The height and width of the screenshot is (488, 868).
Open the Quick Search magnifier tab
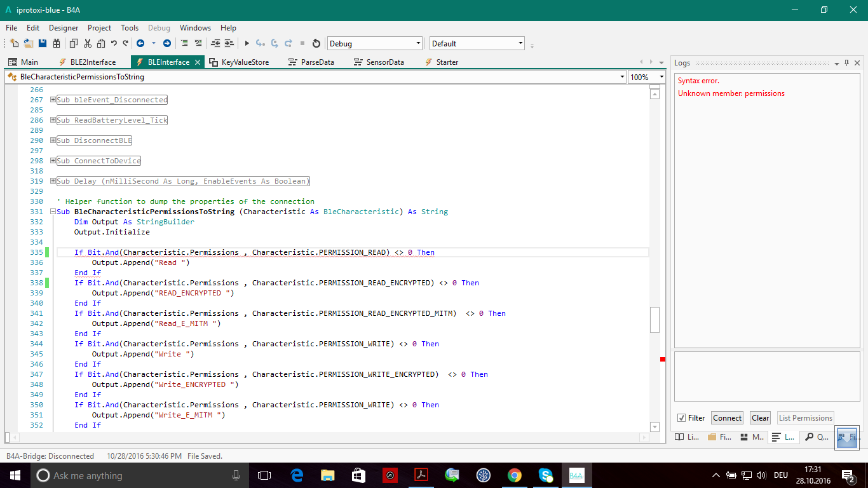click(815, 437)
